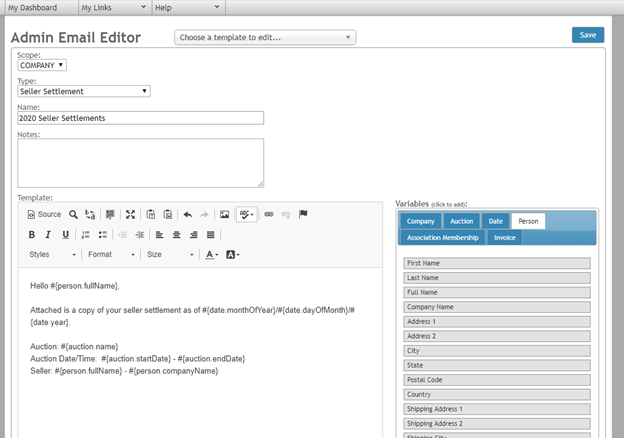Toggle italic formatting
This screenshot has height=438, width=624.
coord(48,235)
